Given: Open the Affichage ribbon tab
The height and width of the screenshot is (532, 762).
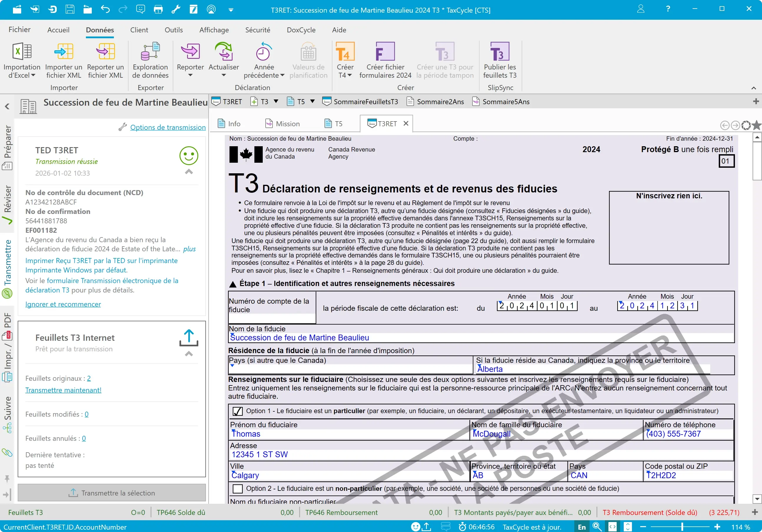Looking at the screenshot, I should point(214,30).
